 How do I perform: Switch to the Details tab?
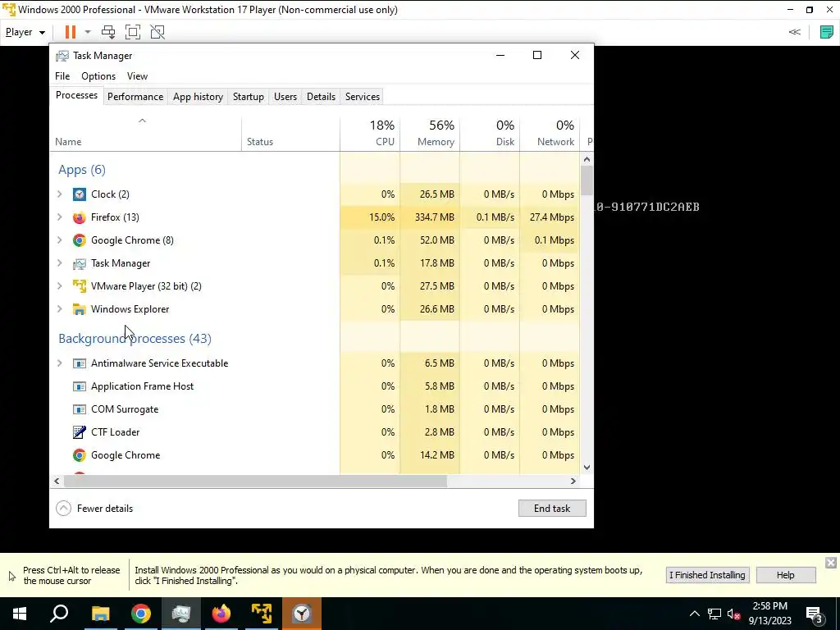(321, 97)
